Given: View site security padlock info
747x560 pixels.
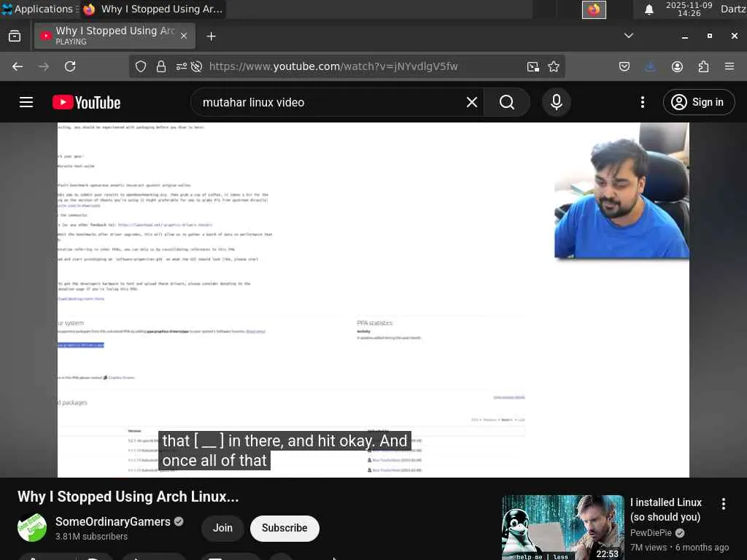Looking at the screenshot, I should (161, 66).
